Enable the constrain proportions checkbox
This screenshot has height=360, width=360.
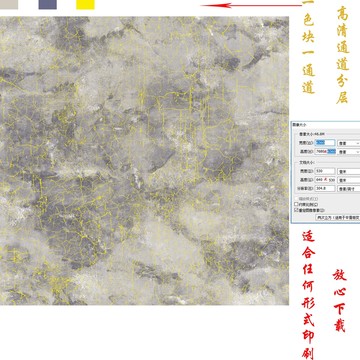pyautogui.click(x=296, y=204)
